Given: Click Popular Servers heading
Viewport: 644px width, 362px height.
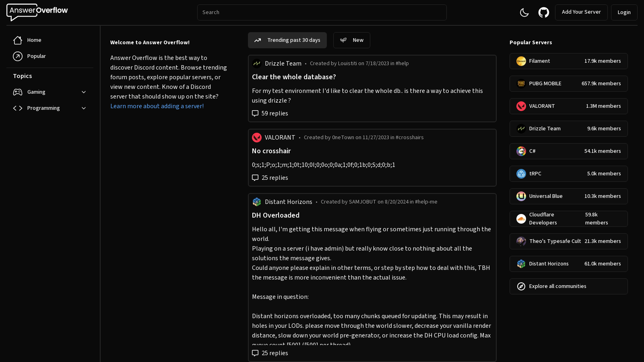Looking at the screenshot, I should tap(530, 43).
